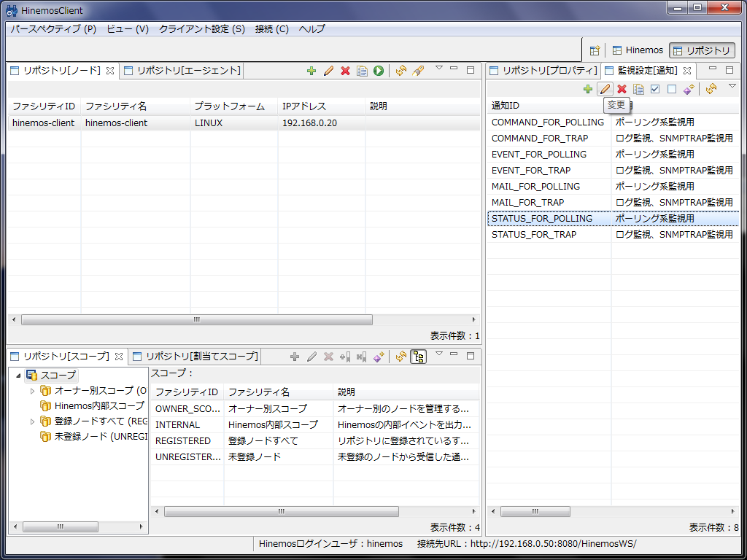Viewport: 747px width, 560px height.
Task: Select the STATUS_FOR_TRAP notification row
Action: pos(614,235)
